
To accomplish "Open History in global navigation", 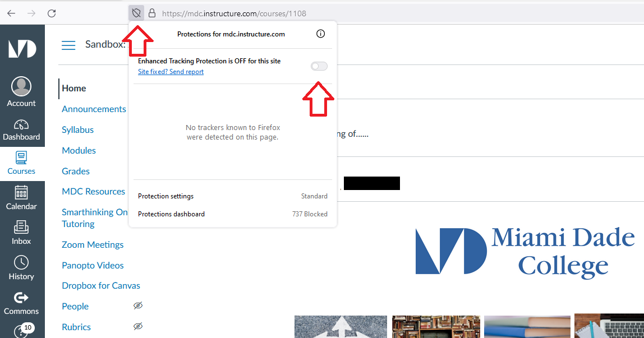I will (21, 268).
